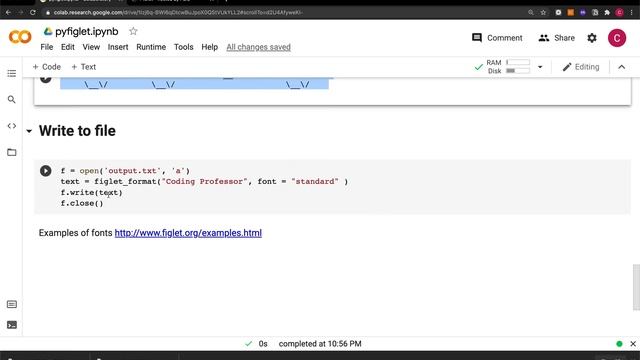Viewport: 640px width, 360px height.
Task: Open the command palette icon in sidebar
Action: [x=12, y=304]
